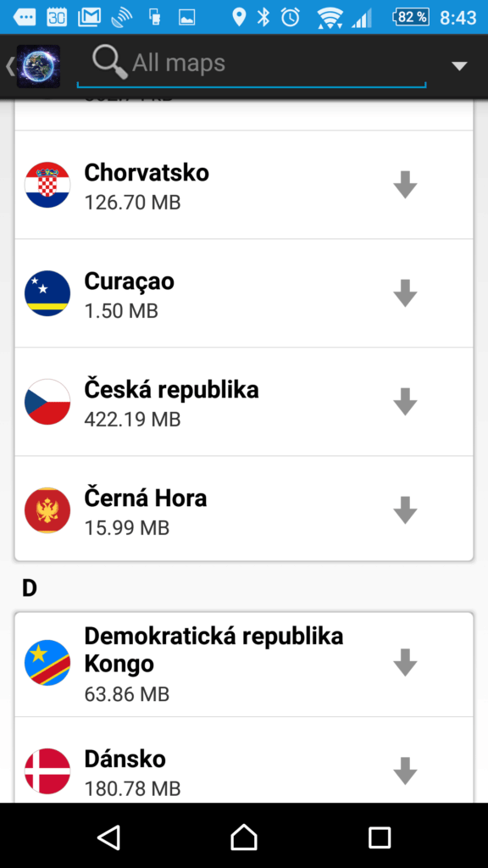Tap the download arrow for Dánsko
Image resolution: width=488 pixels, height=868 pixels.
pyautogui.click(x=405, y=771)
